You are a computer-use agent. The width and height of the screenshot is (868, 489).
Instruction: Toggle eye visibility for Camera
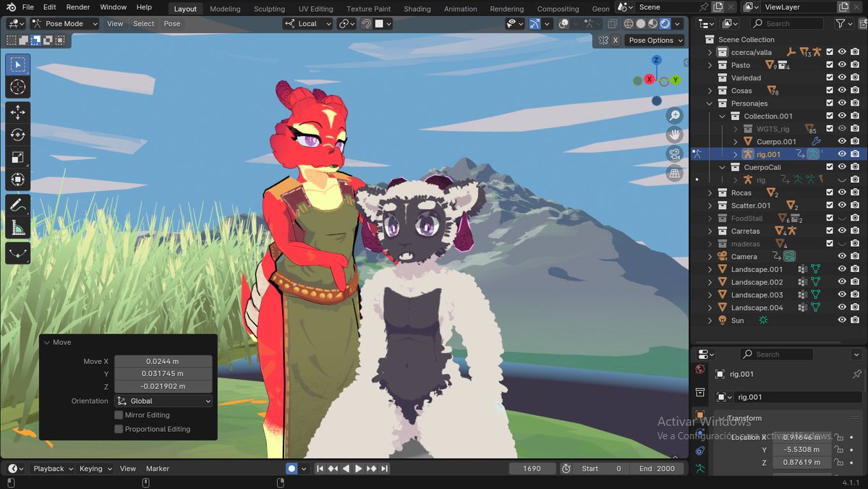(842, 257)
